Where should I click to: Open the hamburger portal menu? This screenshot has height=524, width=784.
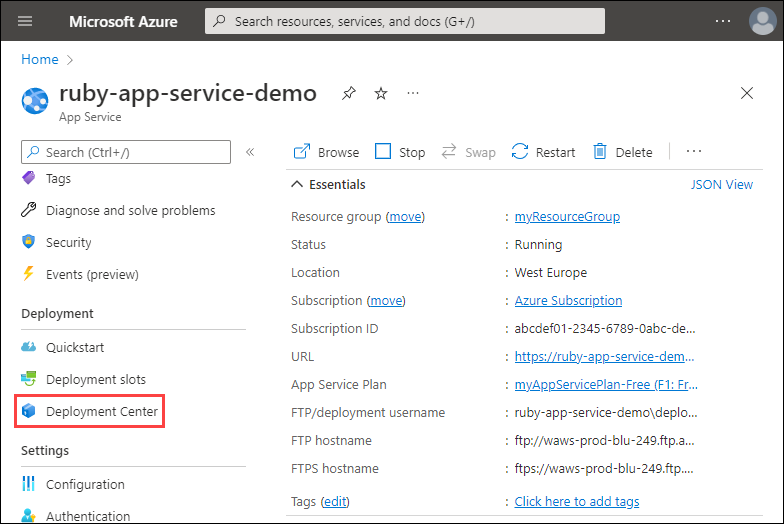(26, 21)
